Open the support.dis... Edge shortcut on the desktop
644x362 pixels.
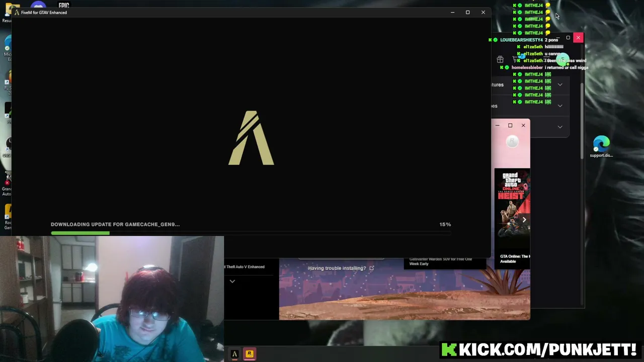click(601, 147)
